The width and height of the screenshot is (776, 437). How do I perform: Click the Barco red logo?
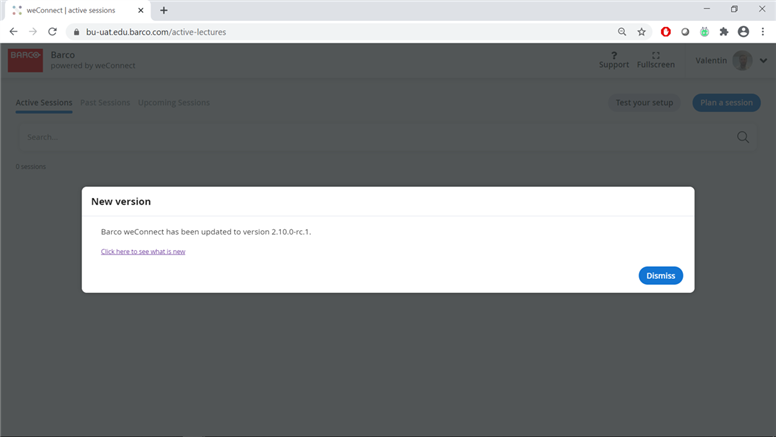click(x=25, y=60)
